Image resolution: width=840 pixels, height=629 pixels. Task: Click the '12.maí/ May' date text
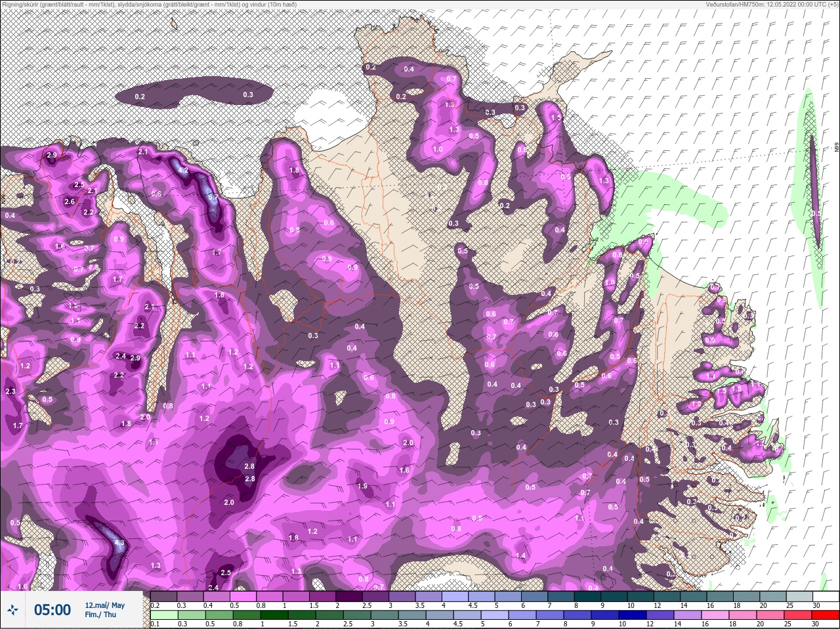pos(105,605)
